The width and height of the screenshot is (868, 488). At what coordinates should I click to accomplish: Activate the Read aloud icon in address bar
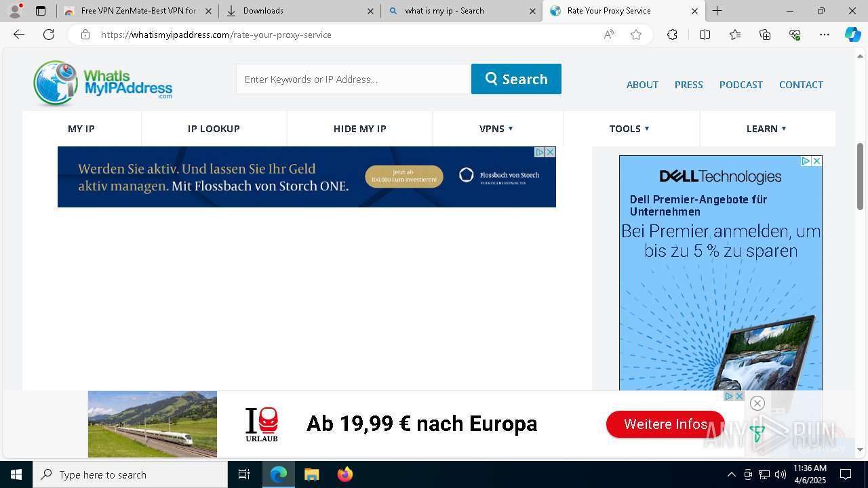pyautogui.click(x=609, y=35)
